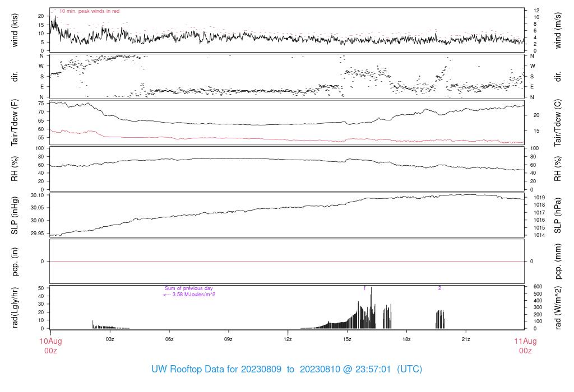The width and height of the screenshot is (574, 392).
Task: Select the '3.58 MJoules/m^2' value text
Action: tap(193, 295)
